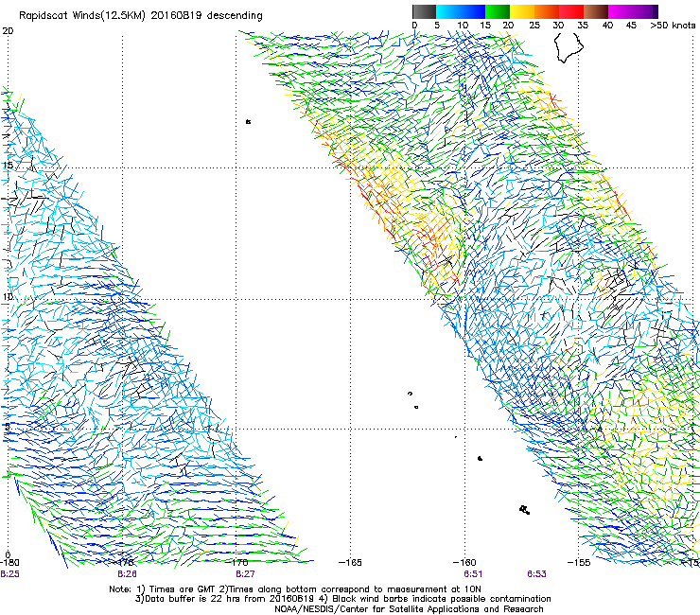
Task: Click the 'Times are GMT' note line
Action: click(294, 589)
